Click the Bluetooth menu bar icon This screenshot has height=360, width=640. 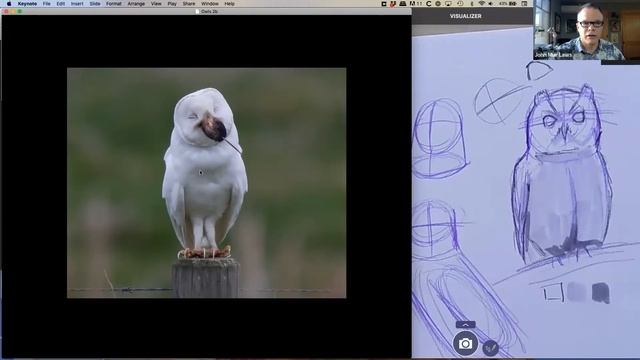pyautogui.click(x=472, y=4)
